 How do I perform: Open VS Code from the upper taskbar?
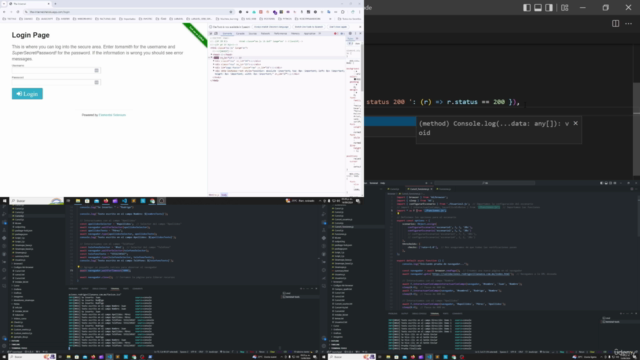click(124, 201)
